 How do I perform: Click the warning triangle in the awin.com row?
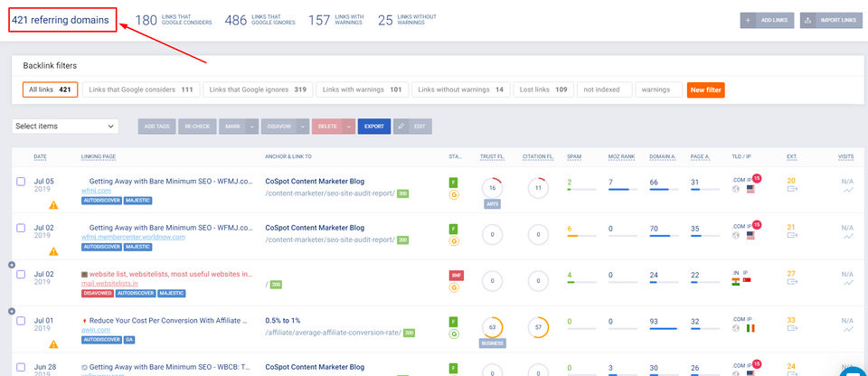(53, 344)
